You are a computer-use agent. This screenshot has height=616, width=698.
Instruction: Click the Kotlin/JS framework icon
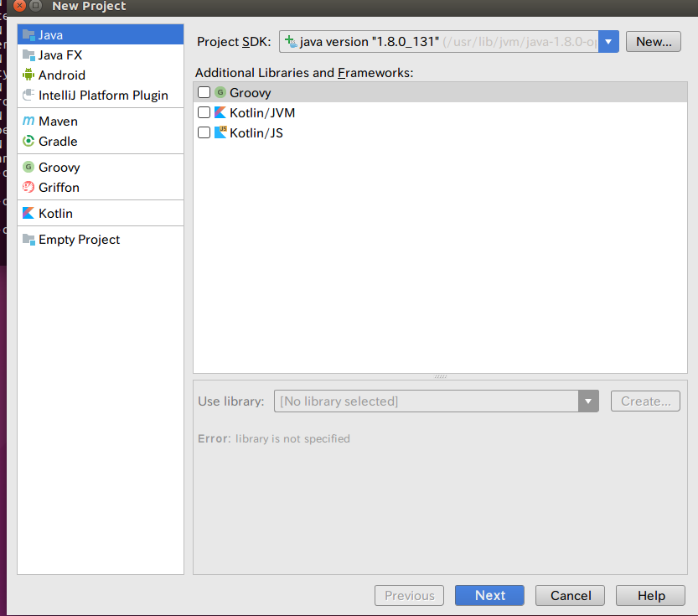[220, 132]
